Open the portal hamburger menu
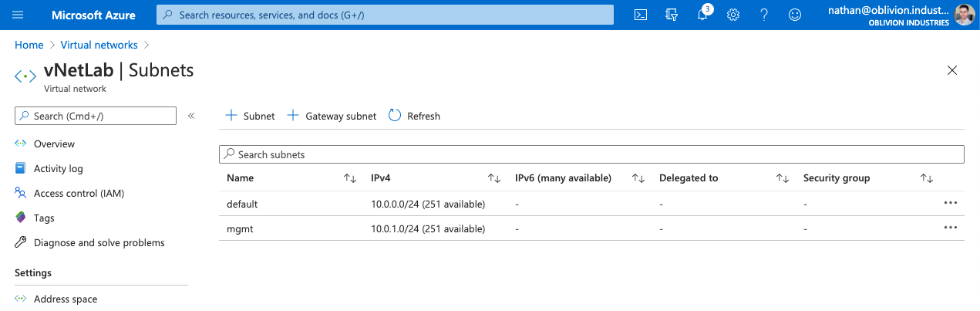This screenshot has width=980, height=311. tap(19, 15)
